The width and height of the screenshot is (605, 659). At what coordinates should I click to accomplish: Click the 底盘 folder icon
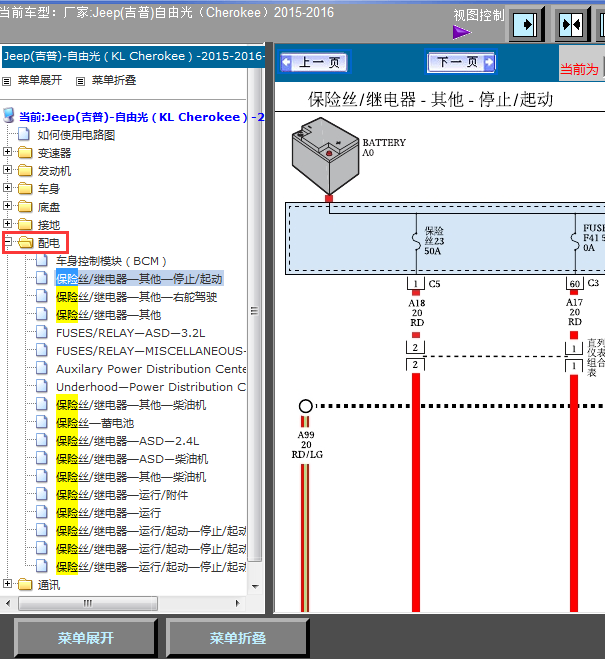[25, 206]
